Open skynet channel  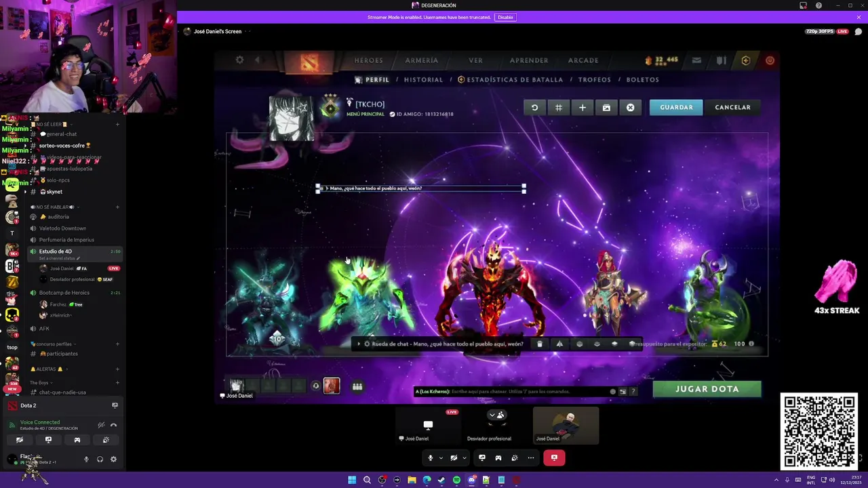point(54,192)
